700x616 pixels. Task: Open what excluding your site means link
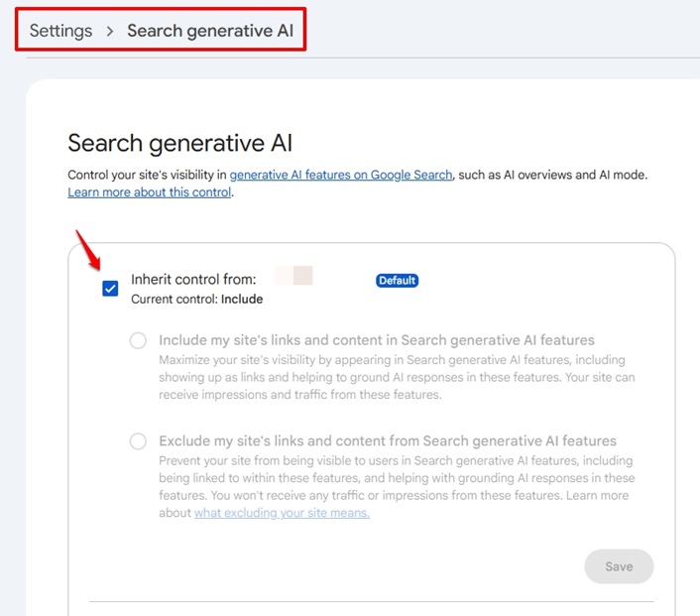[282, 513]
